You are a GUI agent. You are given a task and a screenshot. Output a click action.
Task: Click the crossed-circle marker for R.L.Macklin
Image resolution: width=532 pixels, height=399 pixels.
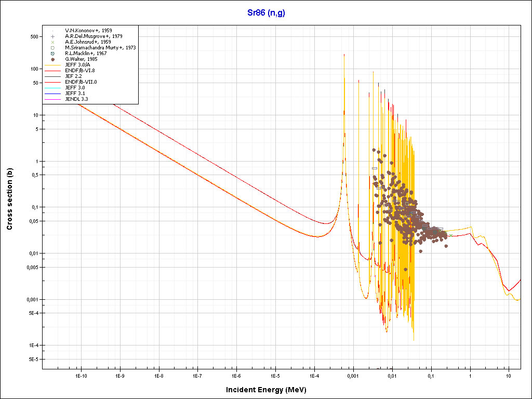(x=53, y=54)
